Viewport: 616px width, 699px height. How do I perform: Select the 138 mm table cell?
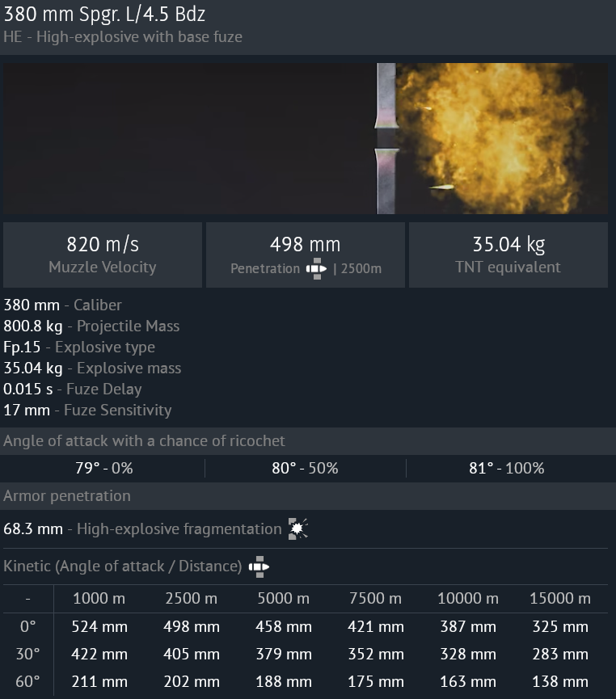(x=559, y=682)
